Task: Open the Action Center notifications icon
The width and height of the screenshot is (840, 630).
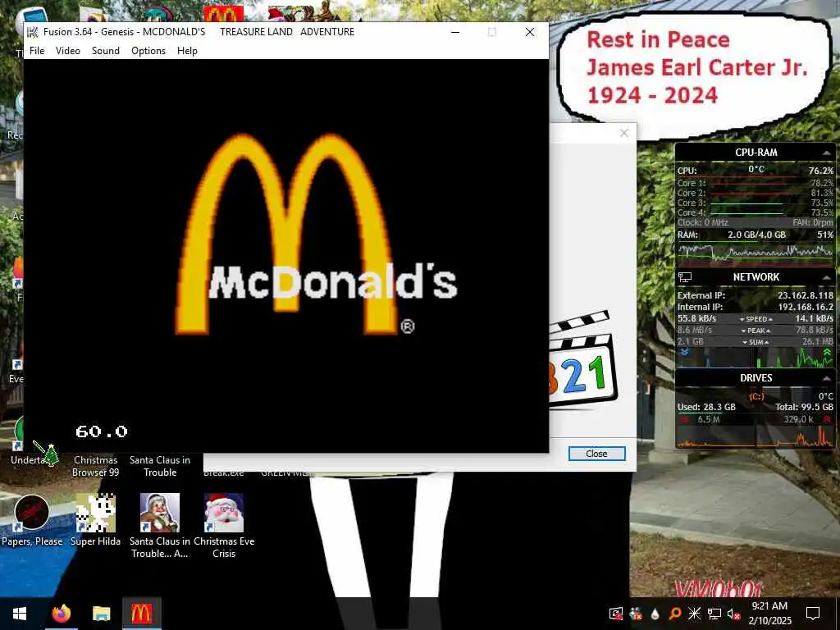Action: [x=813, y=614]
